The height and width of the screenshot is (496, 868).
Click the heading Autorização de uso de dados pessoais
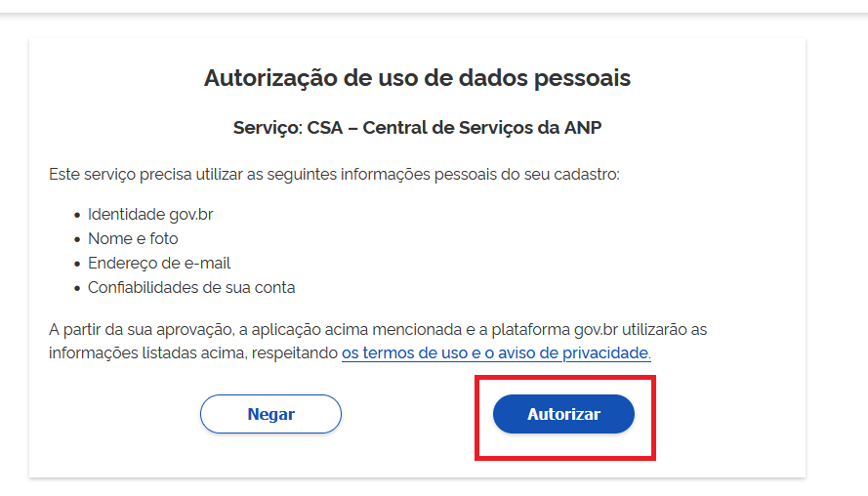pyautogui.click(x=417, y=78)
